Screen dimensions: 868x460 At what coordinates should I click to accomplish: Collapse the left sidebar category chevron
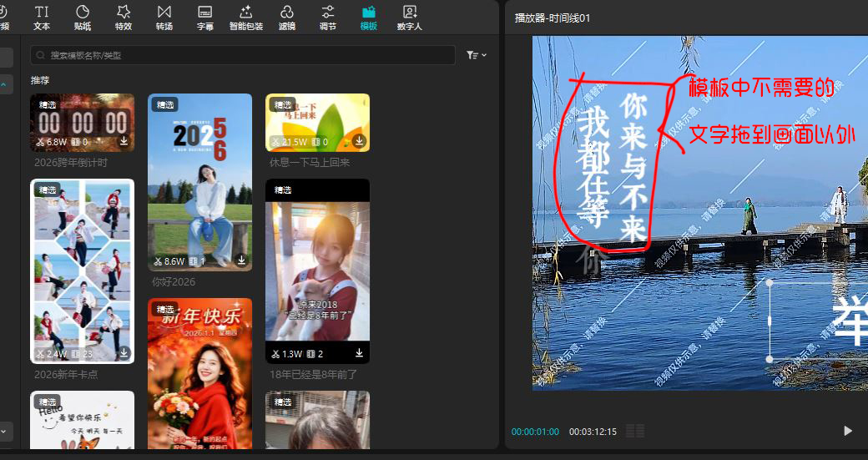tap(4, 84)
